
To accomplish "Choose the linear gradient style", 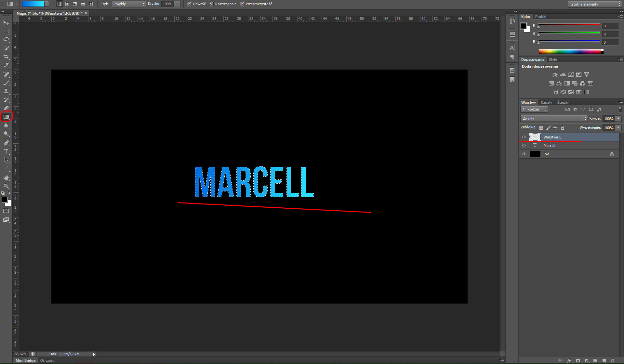I will [x=60, y=4].
